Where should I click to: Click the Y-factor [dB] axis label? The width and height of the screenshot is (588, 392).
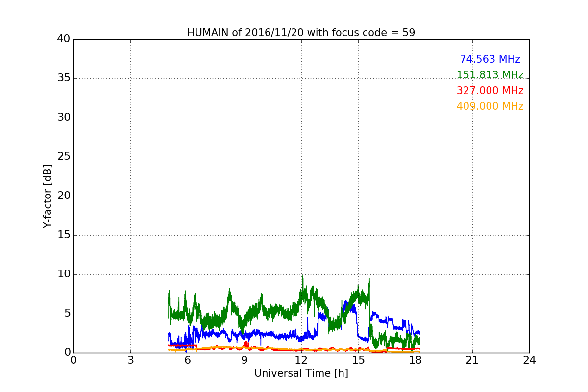(x=48, y=196)
